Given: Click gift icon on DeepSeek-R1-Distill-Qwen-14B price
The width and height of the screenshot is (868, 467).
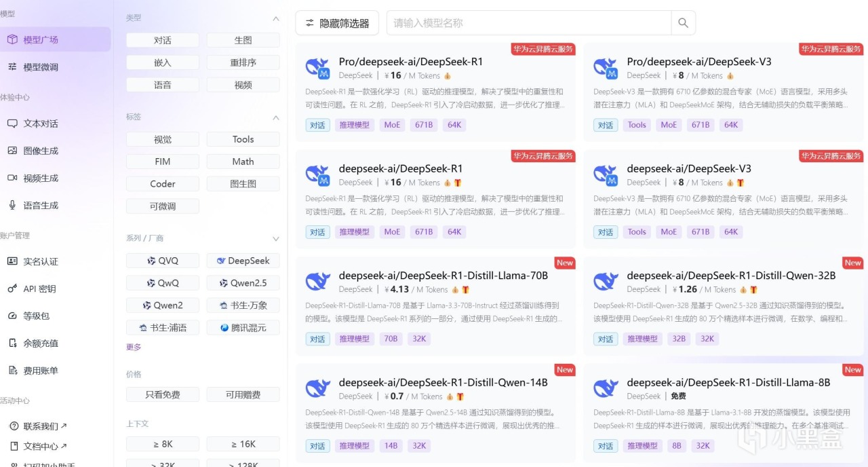Looking at the screenshot, I should (x=460, y=396).
